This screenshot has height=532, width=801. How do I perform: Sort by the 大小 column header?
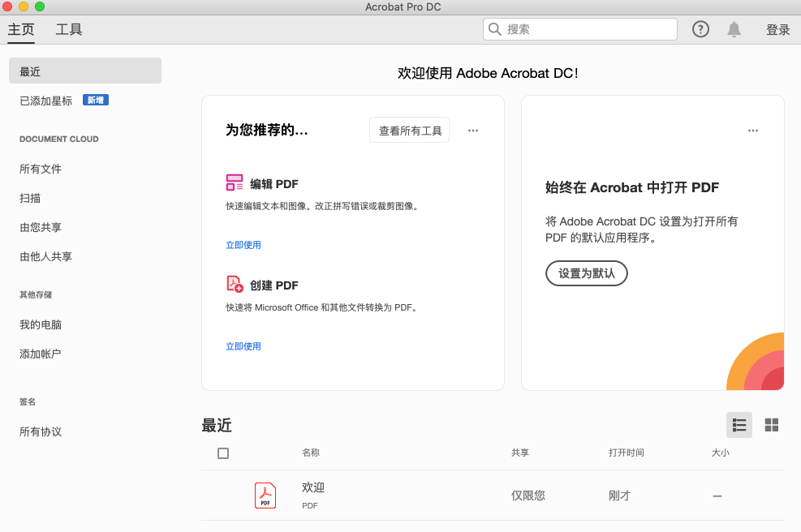(x=721, y=453)
